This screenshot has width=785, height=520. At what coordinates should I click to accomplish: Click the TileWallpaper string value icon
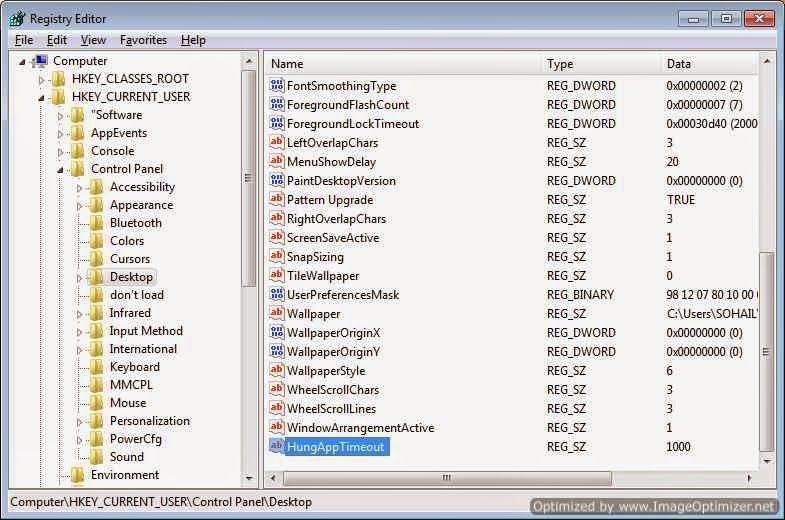276,276
